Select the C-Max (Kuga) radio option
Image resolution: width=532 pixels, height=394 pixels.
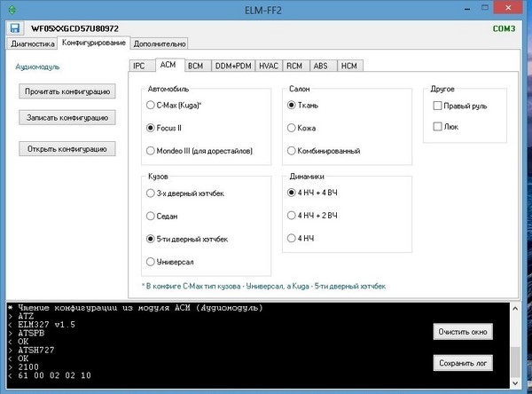coord(151,105)
